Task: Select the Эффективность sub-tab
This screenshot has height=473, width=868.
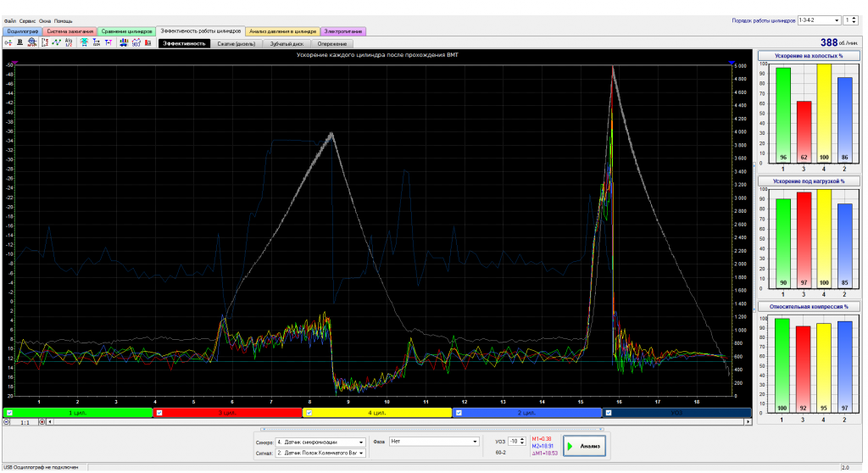Action: click(x=184, y=44)
